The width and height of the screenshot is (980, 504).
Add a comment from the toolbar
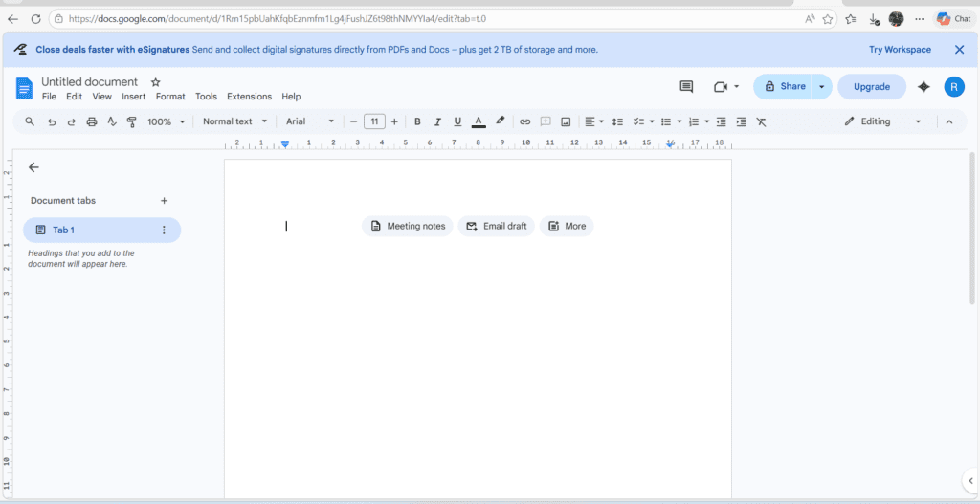point(546,121)
